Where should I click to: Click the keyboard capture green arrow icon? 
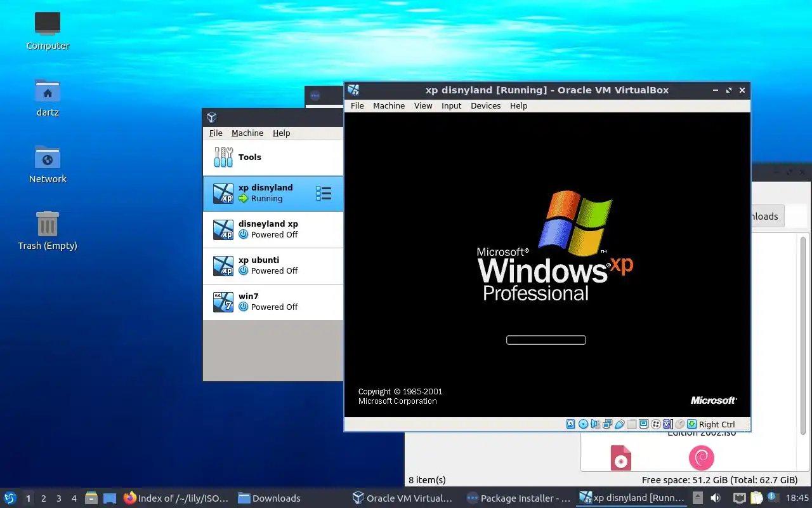click(691, 424)
